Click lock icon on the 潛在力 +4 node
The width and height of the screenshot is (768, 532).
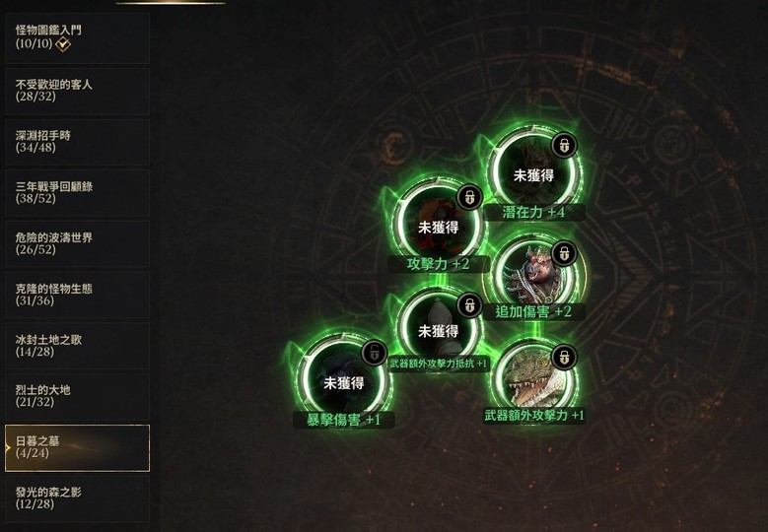point(564,146)
